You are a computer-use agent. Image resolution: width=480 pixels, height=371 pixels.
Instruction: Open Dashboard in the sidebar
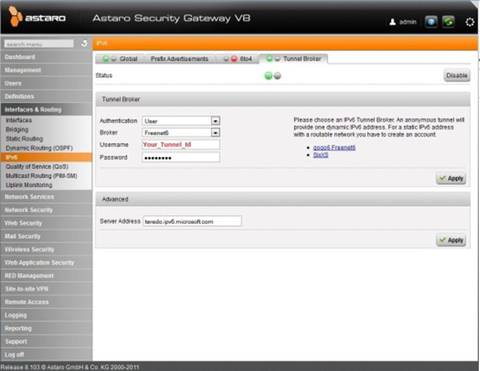pyautogui.click(x=46, y=57)
